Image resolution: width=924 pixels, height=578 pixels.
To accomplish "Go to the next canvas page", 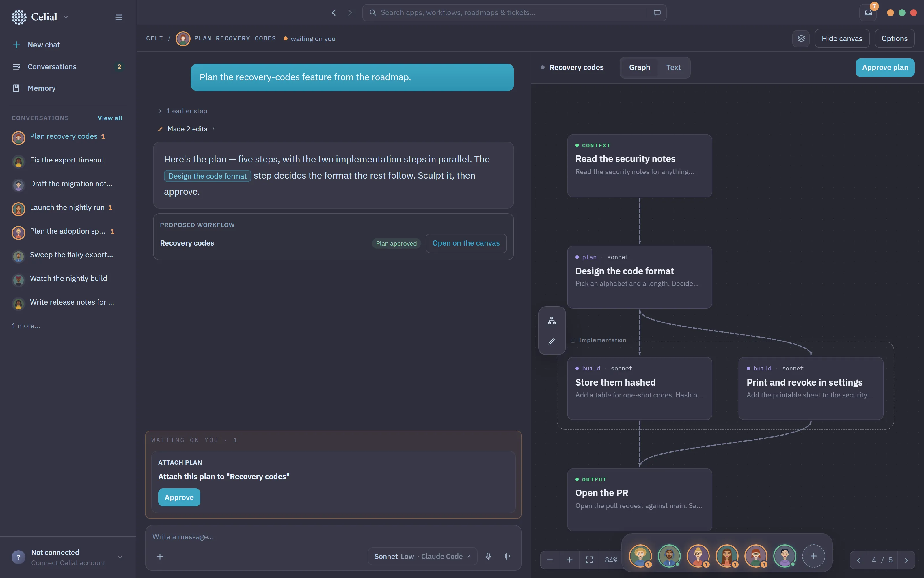I will (906, 560).
